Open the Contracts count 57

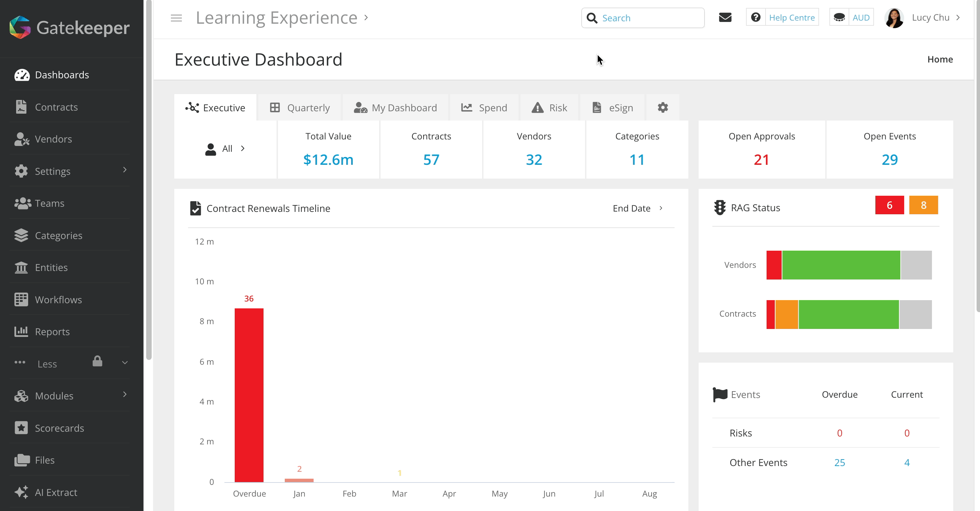pyautogui.click(x=431, y=160)
